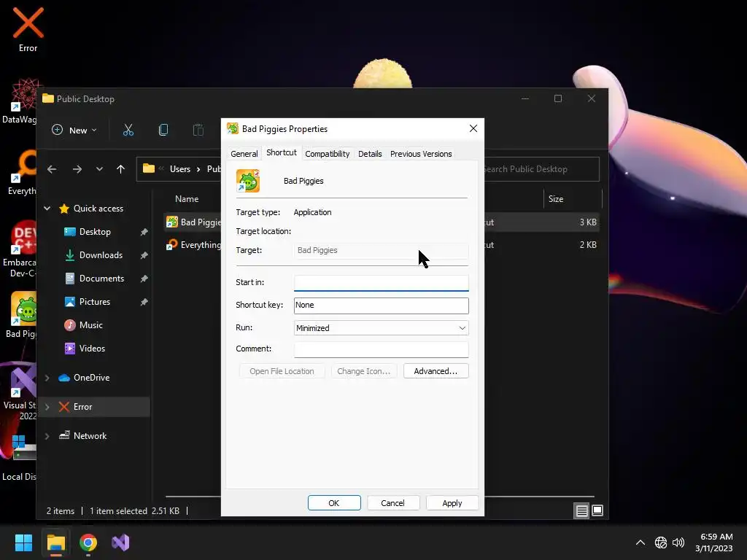
Task: Select Documents in Quick access
Action: [x=101, y=279]
